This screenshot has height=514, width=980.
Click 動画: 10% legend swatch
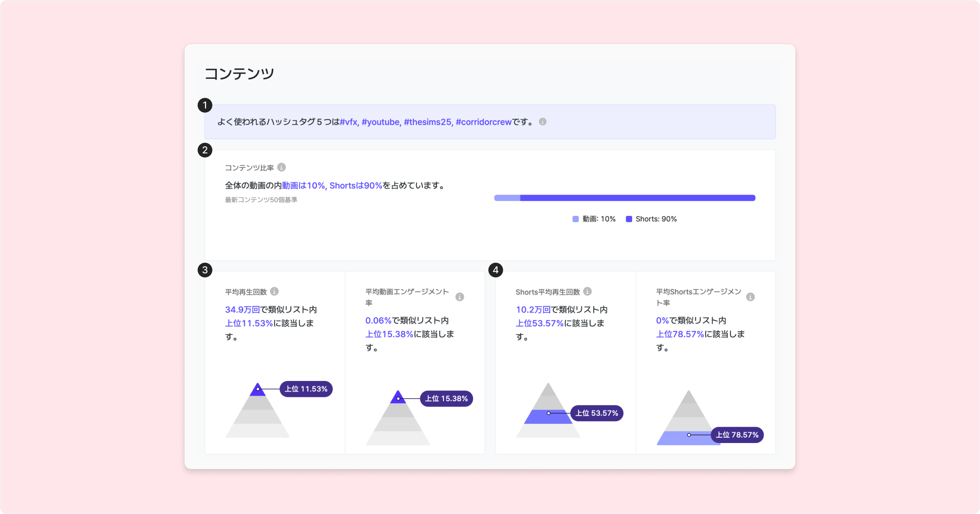[576, 219]
